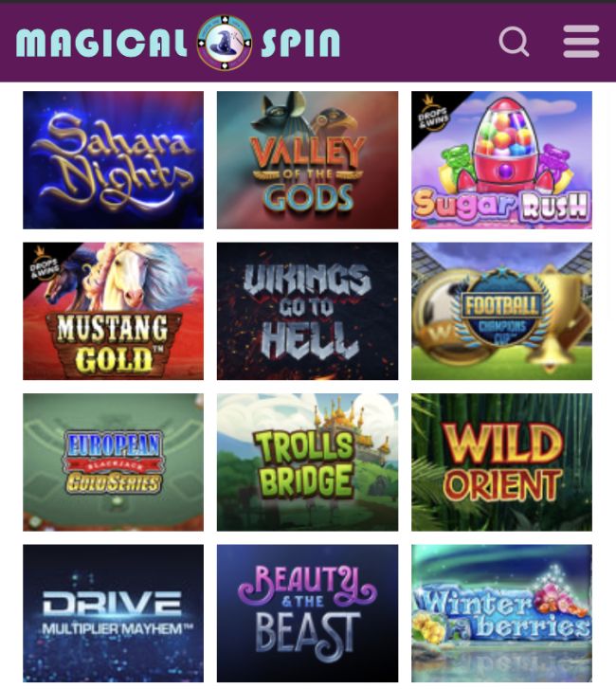Open Vikings Go To Hell

tap(308, 311)
